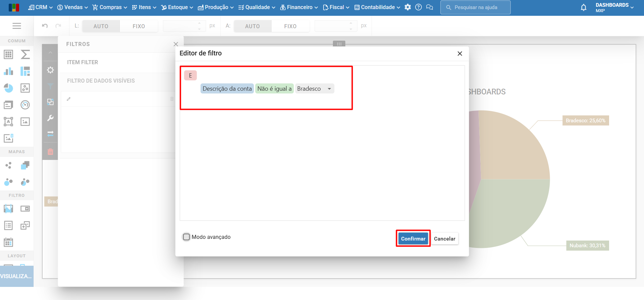Set width mode to AUTO
This screenshot has height=300, width=644.
pyautogui.click(x=101, y=26)
